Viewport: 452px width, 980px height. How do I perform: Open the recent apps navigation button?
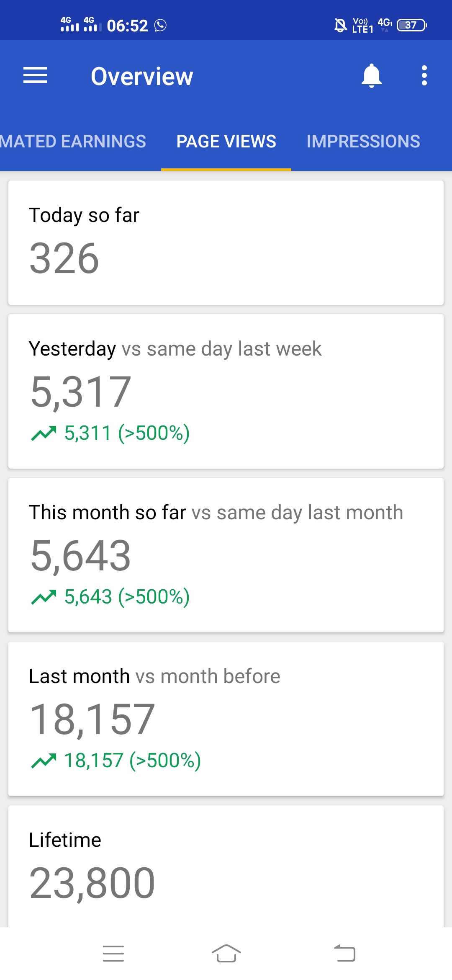pyautogui.click(x=113, y=954)
